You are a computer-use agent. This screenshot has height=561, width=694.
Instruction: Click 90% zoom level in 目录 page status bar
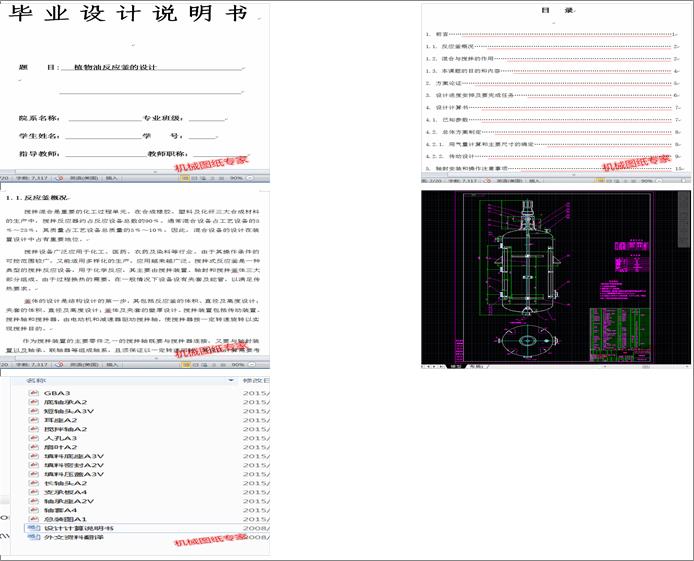(x=647, y=181)
